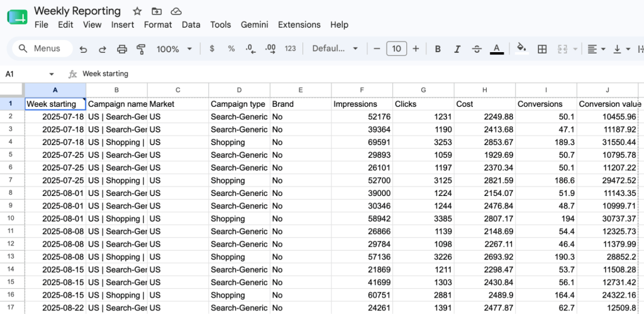Select the impressions value 69591
644x314 pixels.
[362, 143]
